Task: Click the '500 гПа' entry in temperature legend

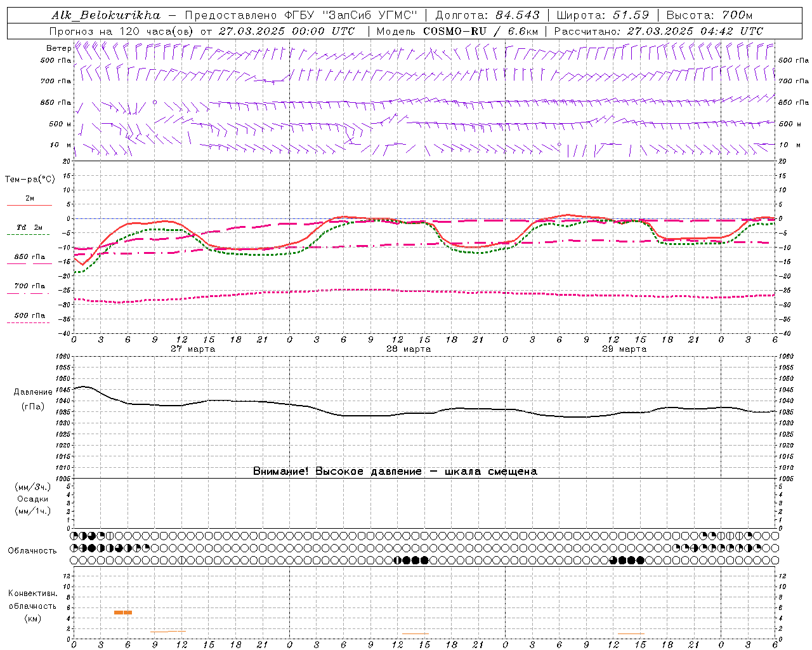Action: 30,315
